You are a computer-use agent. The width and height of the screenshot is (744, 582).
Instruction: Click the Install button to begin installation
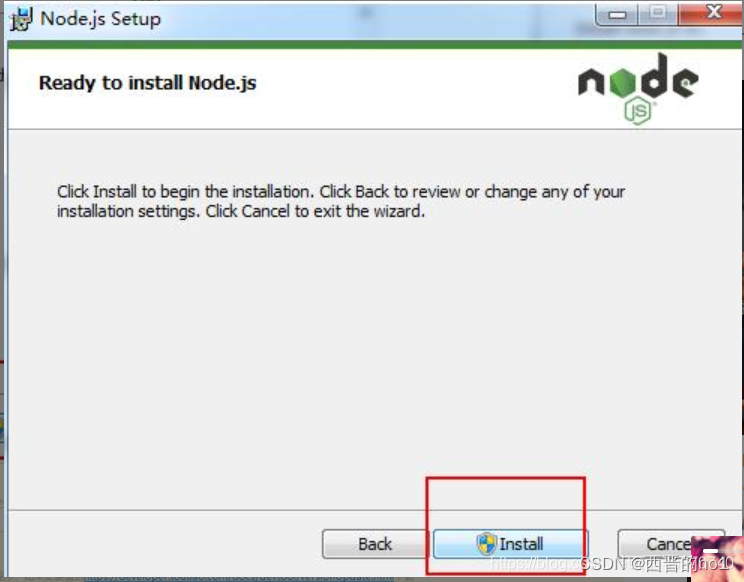tap(510, 544)
